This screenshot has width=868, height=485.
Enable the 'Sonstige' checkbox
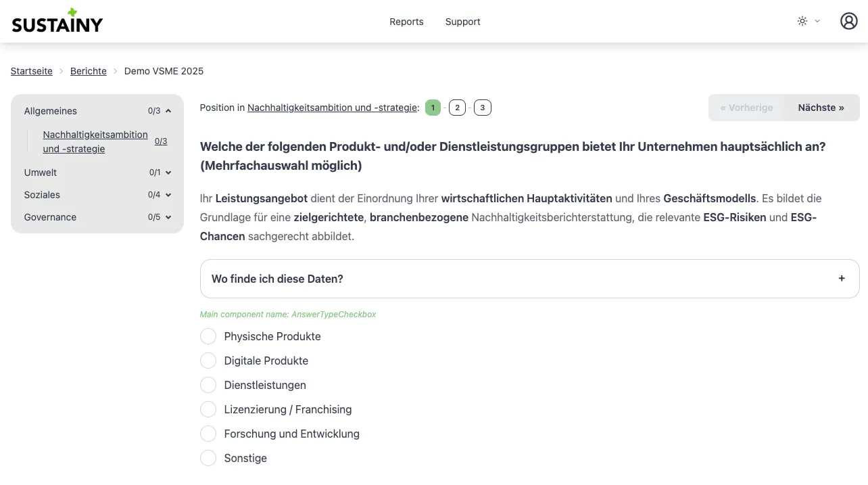pyautogui.click(x=208, y=458)
